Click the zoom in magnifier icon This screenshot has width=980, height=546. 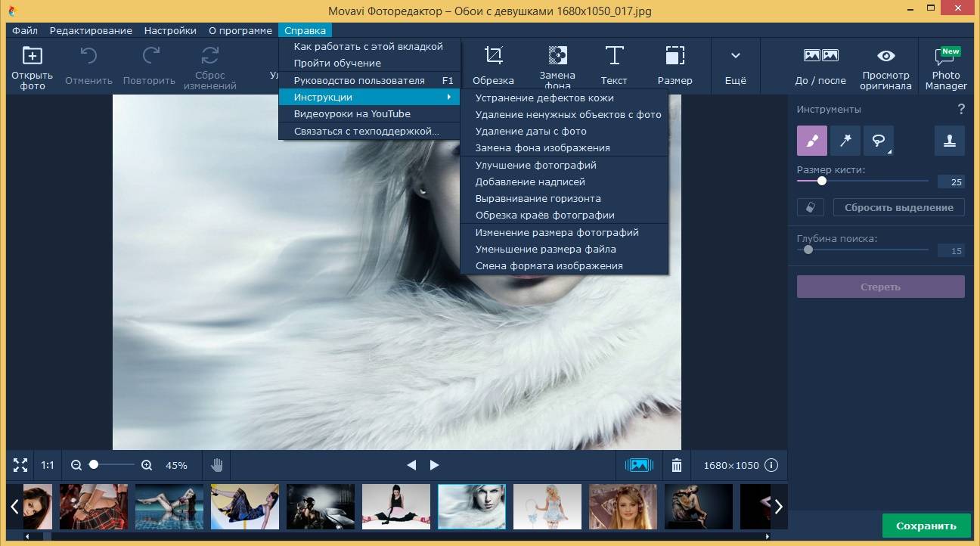(147, 465)
